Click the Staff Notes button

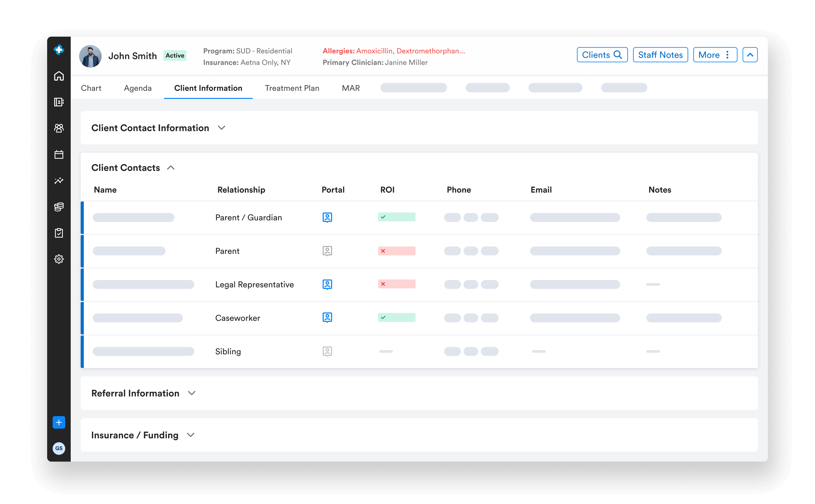(660, 55)
